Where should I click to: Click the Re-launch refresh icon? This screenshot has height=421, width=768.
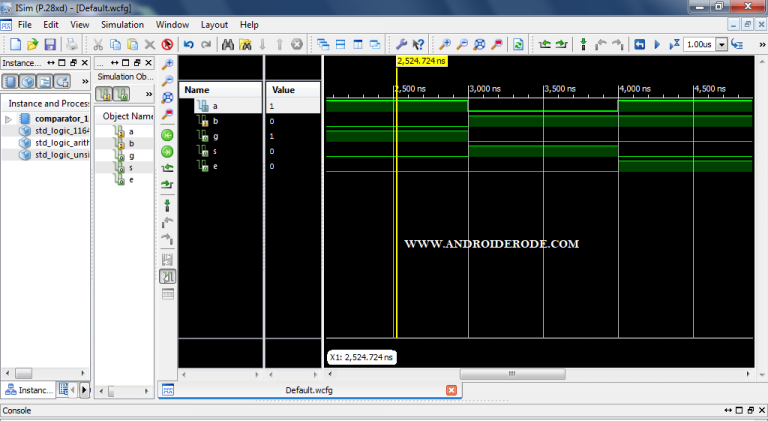coord(518,45)
